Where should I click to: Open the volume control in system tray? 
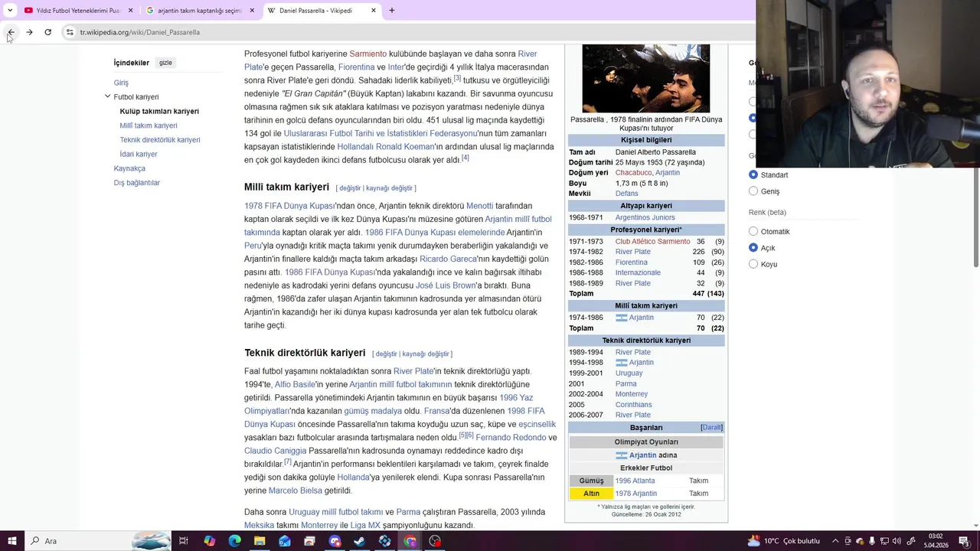pos(897,541)
